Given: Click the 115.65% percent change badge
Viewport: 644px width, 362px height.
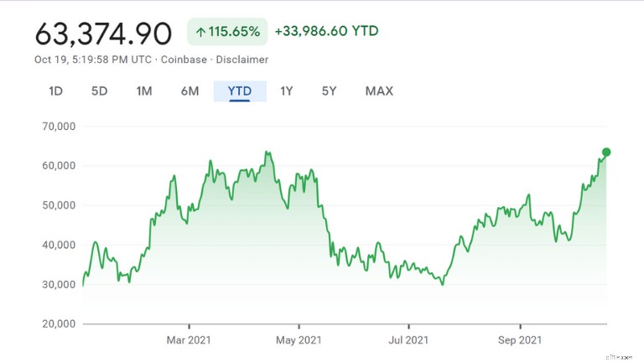Looking at the screenshot, I should (227, 32).
